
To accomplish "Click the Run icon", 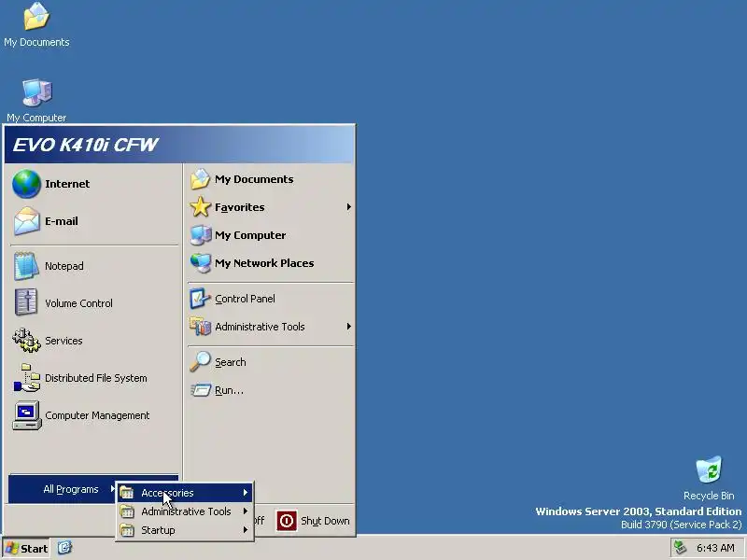I will [x=201, y=390].
